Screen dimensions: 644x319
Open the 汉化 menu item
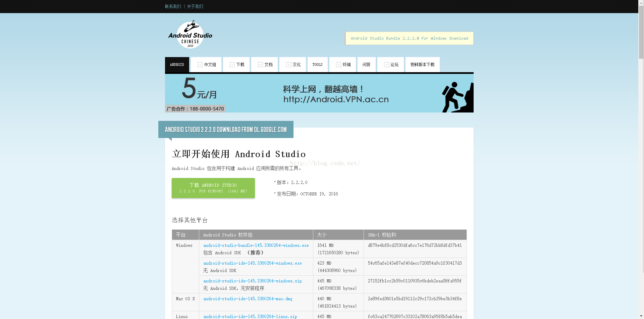[293, 64]
